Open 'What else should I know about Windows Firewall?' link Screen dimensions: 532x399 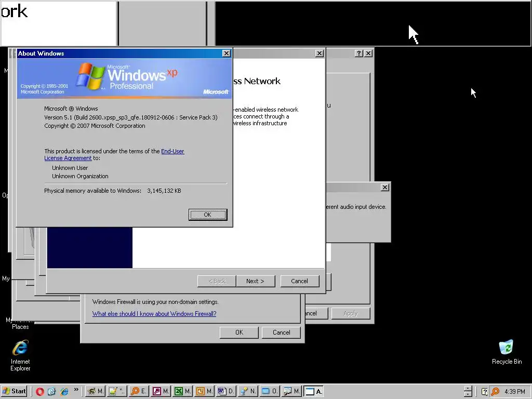154,313
